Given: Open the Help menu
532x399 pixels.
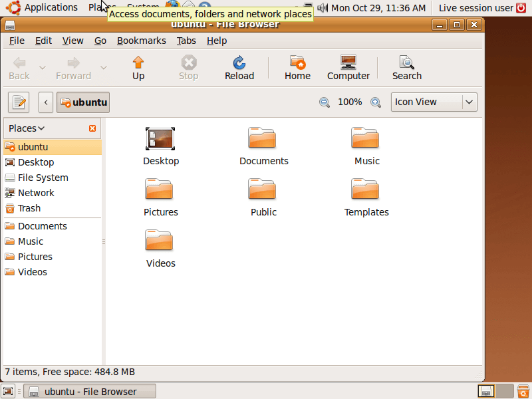Looking at the screenshot, I should (217, 41).
